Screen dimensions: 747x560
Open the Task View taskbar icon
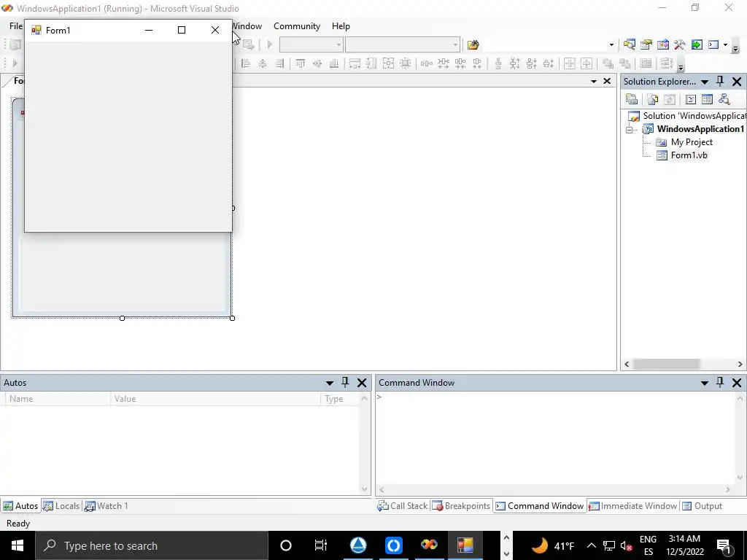coord(321,545)
